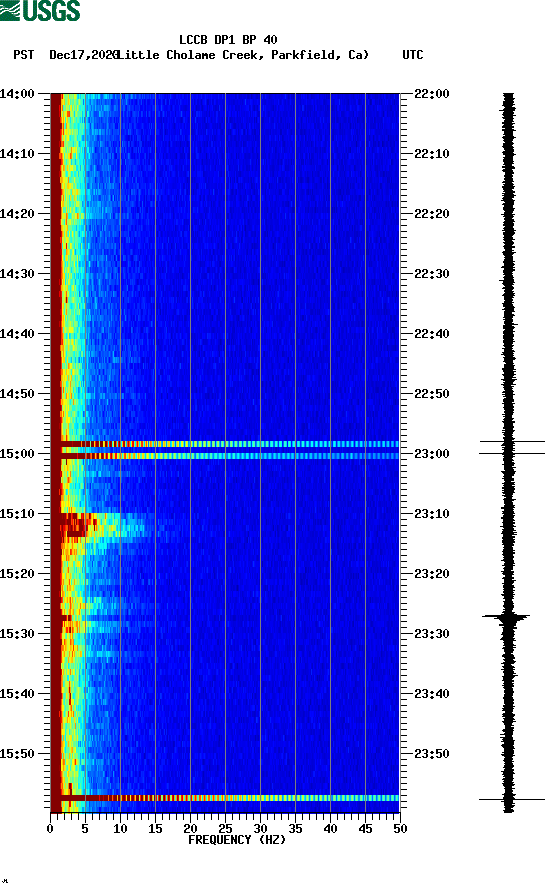Click the 0 Hz frequency tick label
Image resolution: width=552 pixels, height=892 pixels.
pos(50,829)
